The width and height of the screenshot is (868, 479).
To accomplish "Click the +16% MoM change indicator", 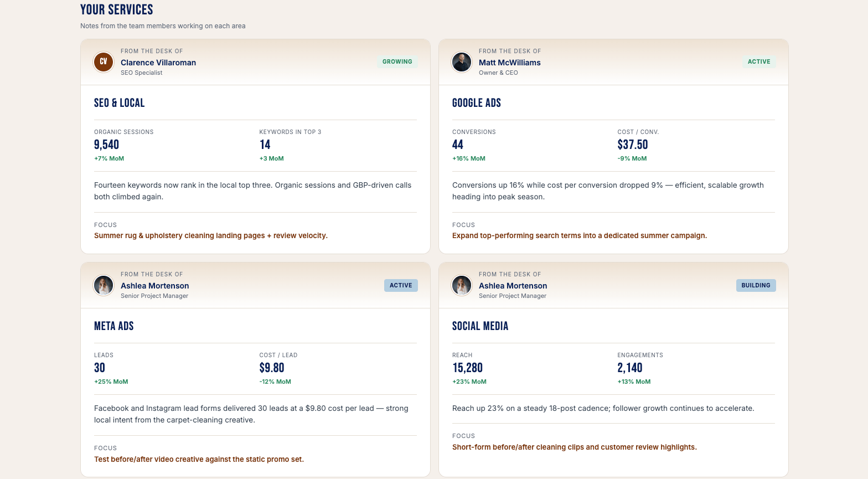I will point(469,158).
